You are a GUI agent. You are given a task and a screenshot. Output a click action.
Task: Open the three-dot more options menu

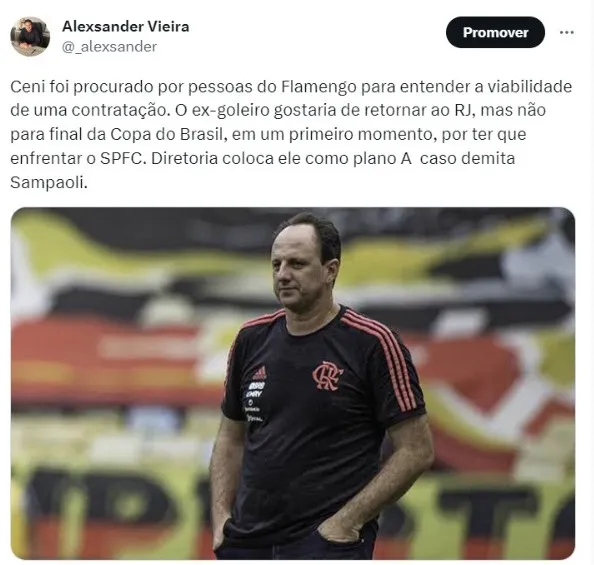pos(566,33)
